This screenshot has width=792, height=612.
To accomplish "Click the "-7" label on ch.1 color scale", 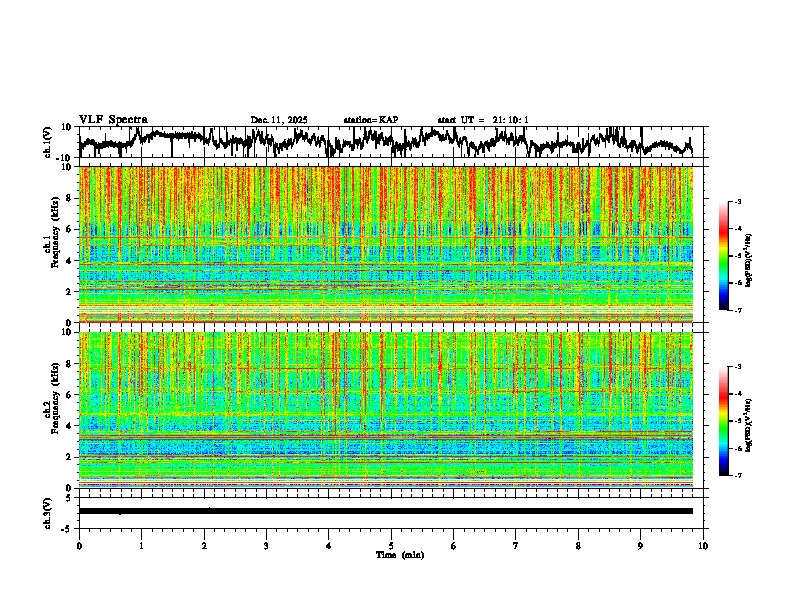I will pyautogui.click(x=737, y=310).
